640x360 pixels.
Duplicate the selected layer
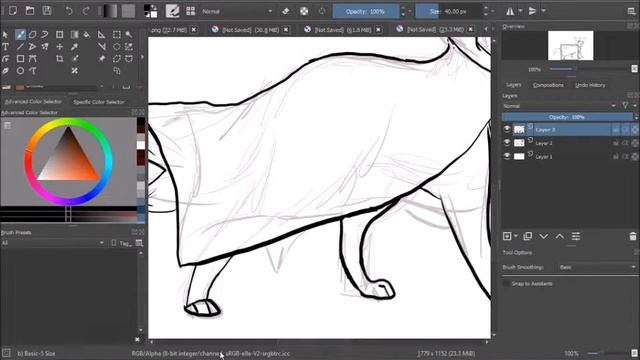(527, 236)
